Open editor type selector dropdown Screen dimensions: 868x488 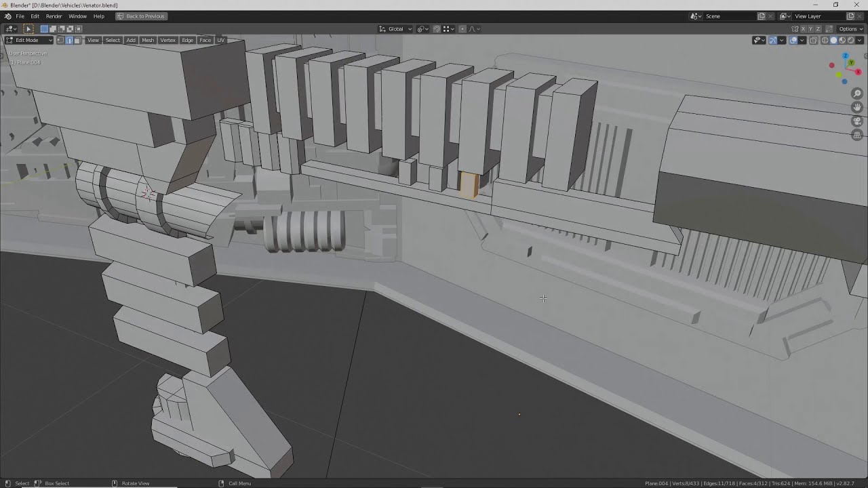11,28
